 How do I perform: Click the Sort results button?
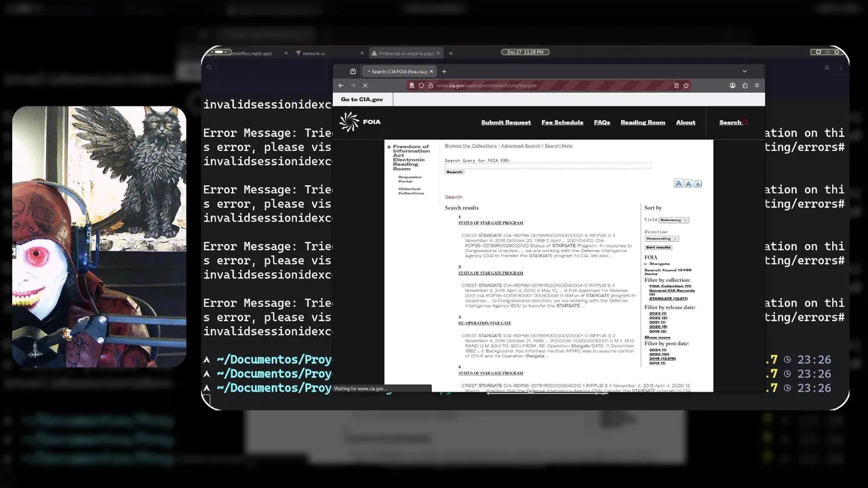[x=658, y=247]
